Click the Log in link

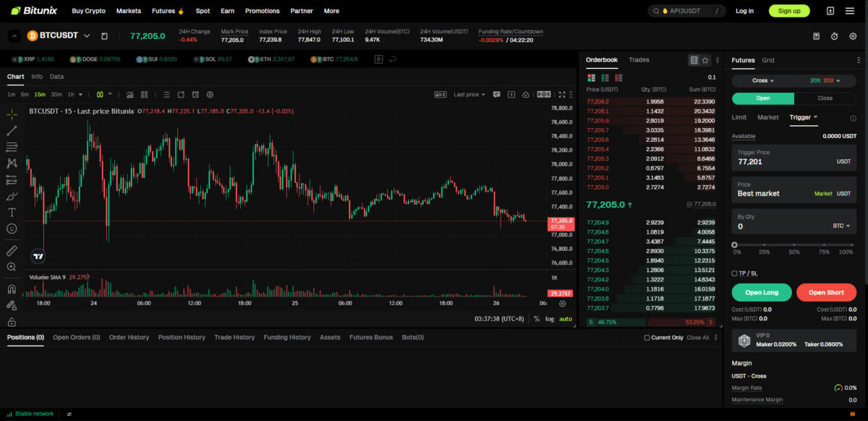tap(744, 11)
